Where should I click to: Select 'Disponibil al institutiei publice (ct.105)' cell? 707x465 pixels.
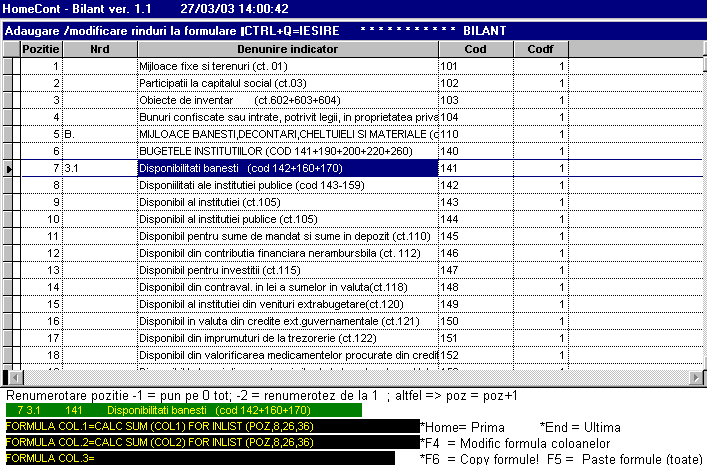click(x=288, y=219)
